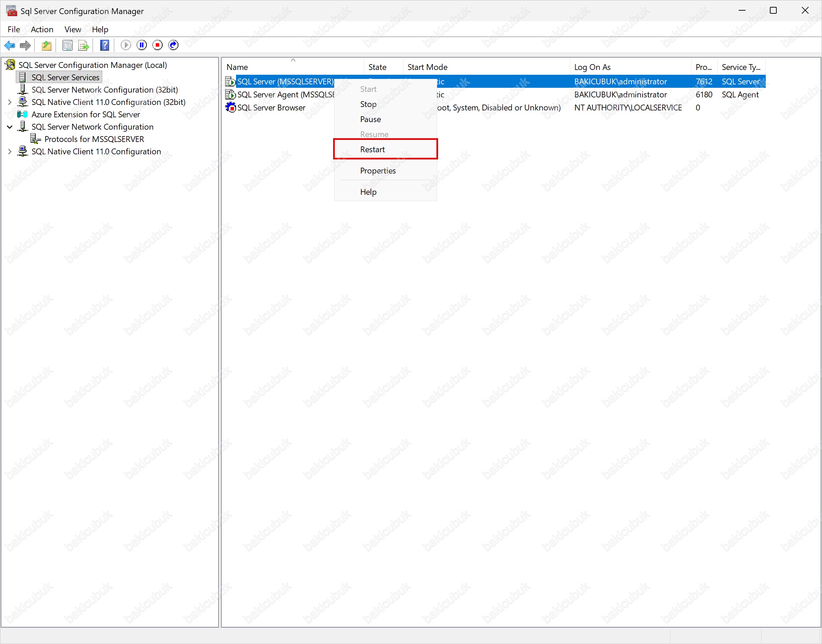Choose Restart from the context menu
822x644 pixels.
click(x=372, y=149)
